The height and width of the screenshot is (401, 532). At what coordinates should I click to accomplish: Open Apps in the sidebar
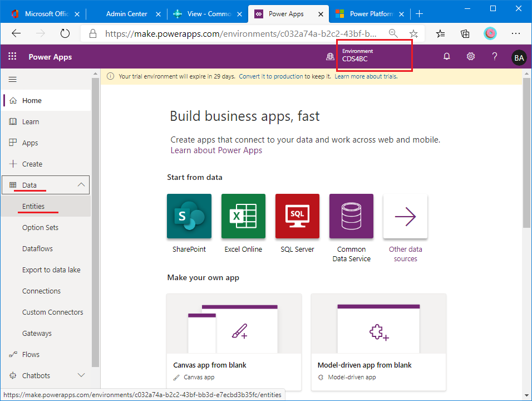[x=46, y=143]
